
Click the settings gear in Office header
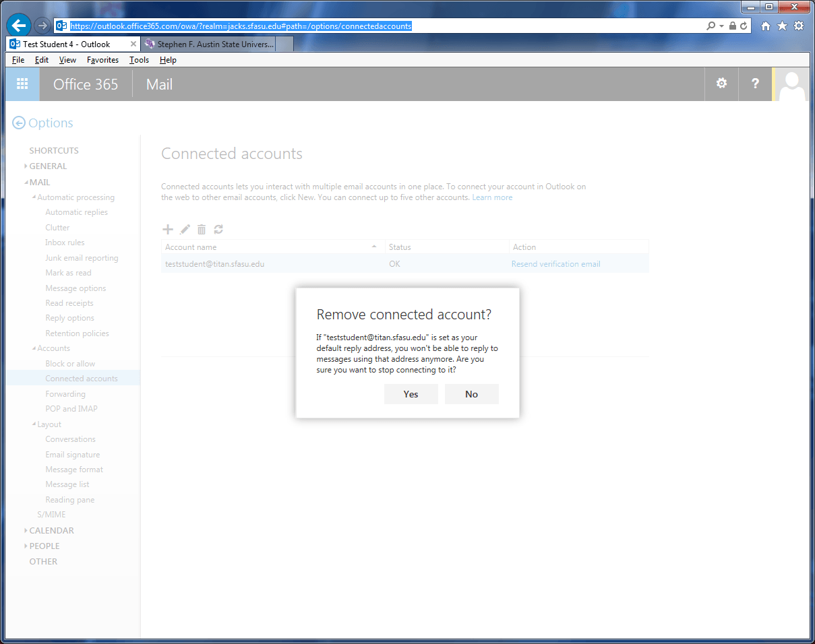coord(721,84)
